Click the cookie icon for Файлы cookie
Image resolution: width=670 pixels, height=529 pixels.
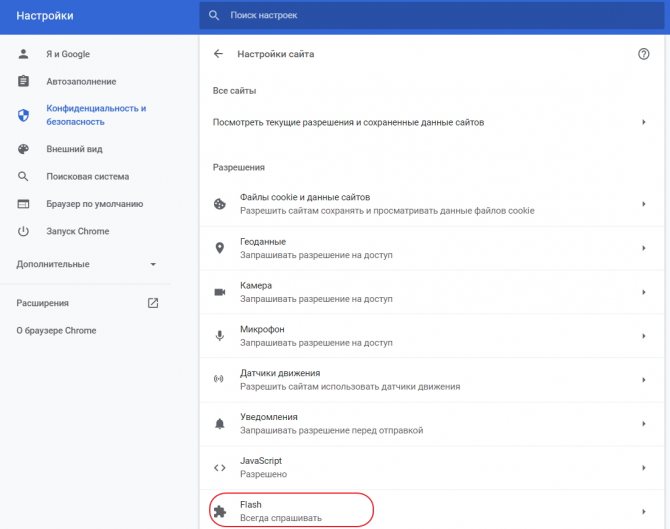click(x=220, y=204)
